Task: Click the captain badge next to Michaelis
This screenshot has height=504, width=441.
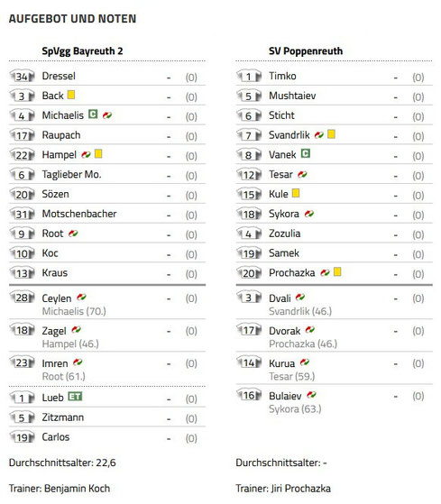Action: (93, 115)
